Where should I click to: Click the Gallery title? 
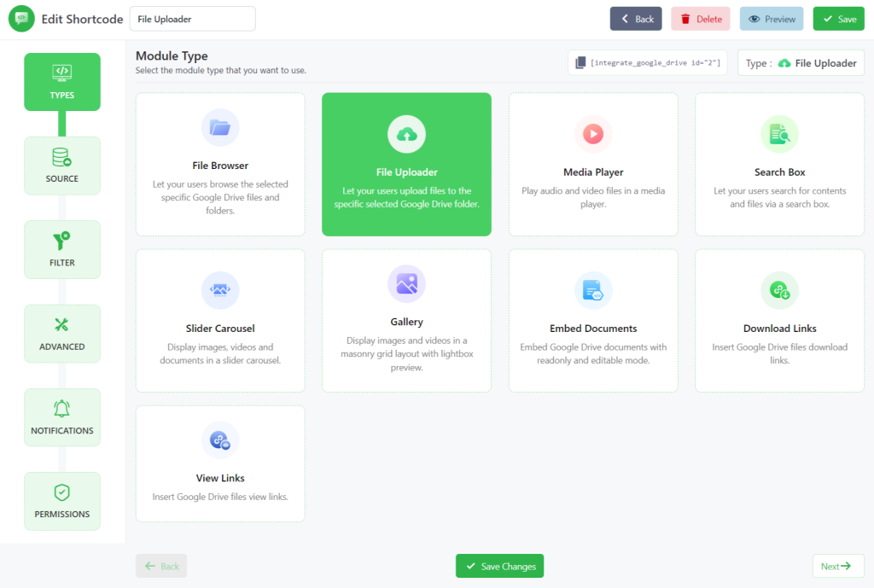[406, 322]
